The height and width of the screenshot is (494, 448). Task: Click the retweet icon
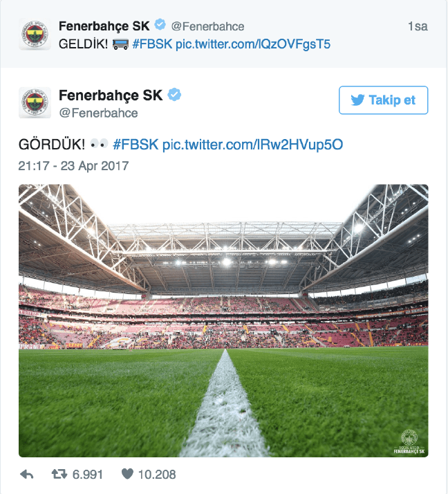point(59,474)
